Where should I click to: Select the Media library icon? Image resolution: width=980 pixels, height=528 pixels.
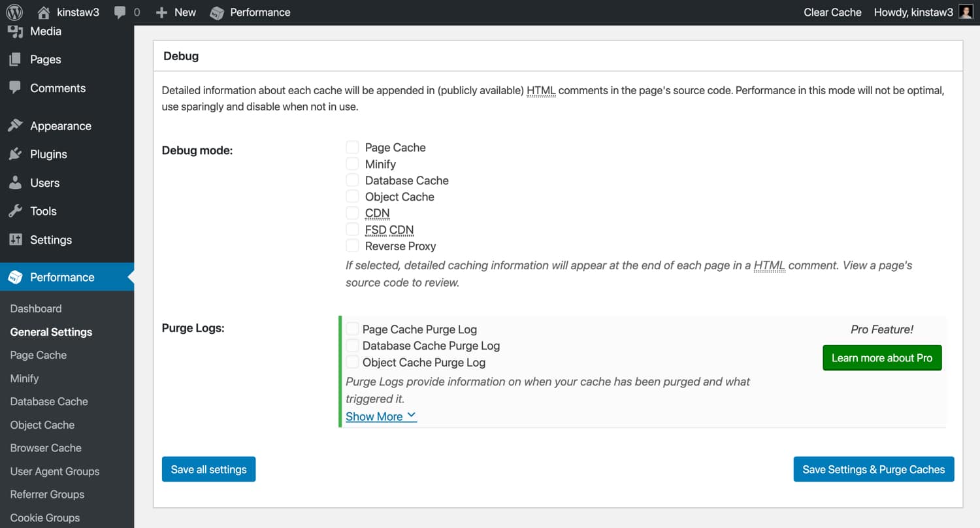14,31
